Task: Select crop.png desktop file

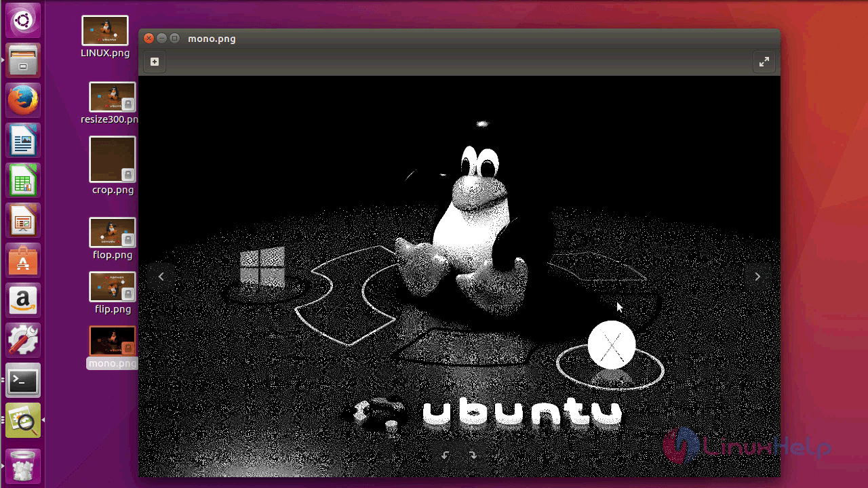Action: (113, 165)
